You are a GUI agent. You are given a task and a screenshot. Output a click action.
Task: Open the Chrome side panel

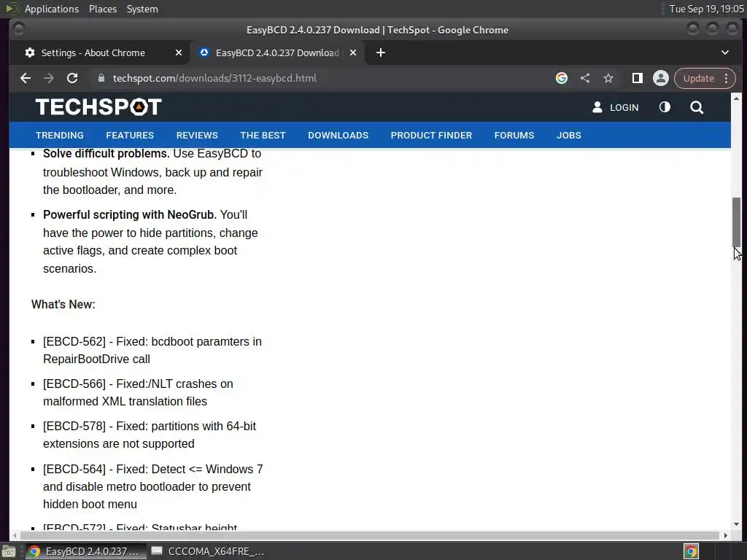point(638,78)
